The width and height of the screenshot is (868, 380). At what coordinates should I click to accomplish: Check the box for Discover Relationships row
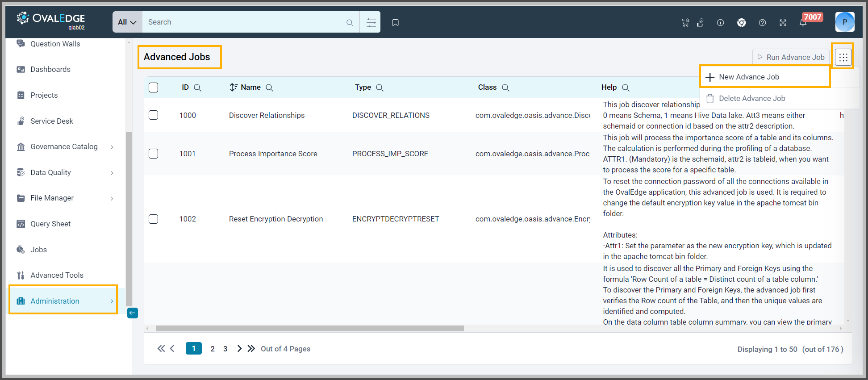(154, 115)
